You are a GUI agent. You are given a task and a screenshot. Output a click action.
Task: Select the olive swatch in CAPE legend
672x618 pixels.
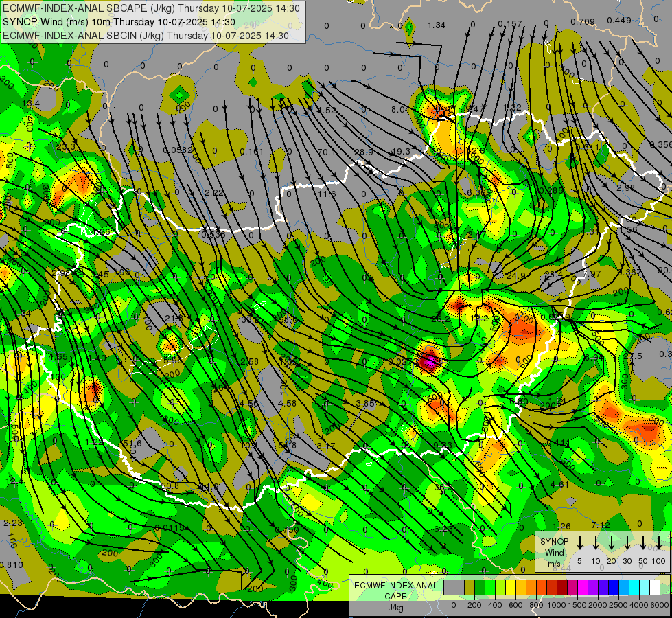470,587
